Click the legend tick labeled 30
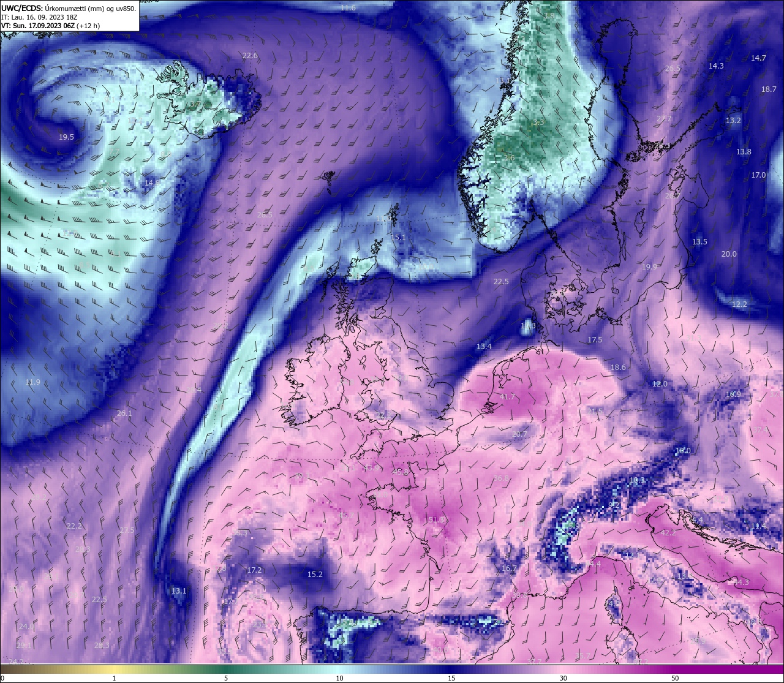 click(x=563, y=678)
